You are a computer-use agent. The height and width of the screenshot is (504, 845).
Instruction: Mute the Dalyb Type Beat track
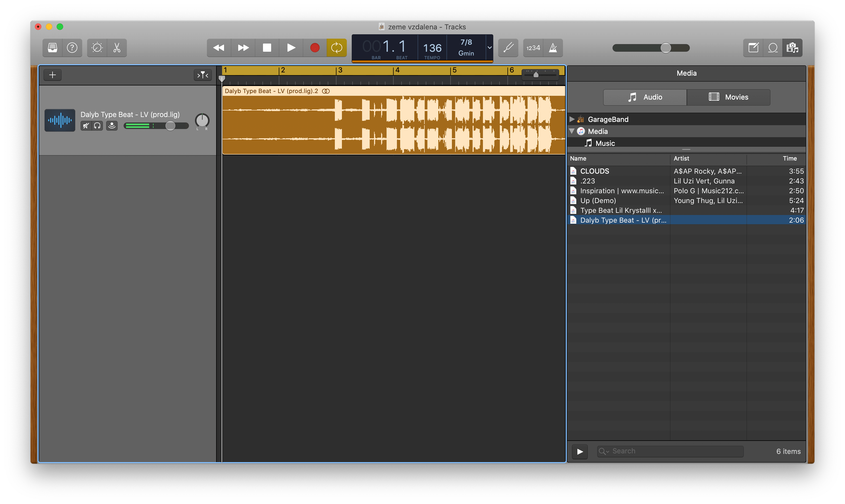(x=85, y=126)
